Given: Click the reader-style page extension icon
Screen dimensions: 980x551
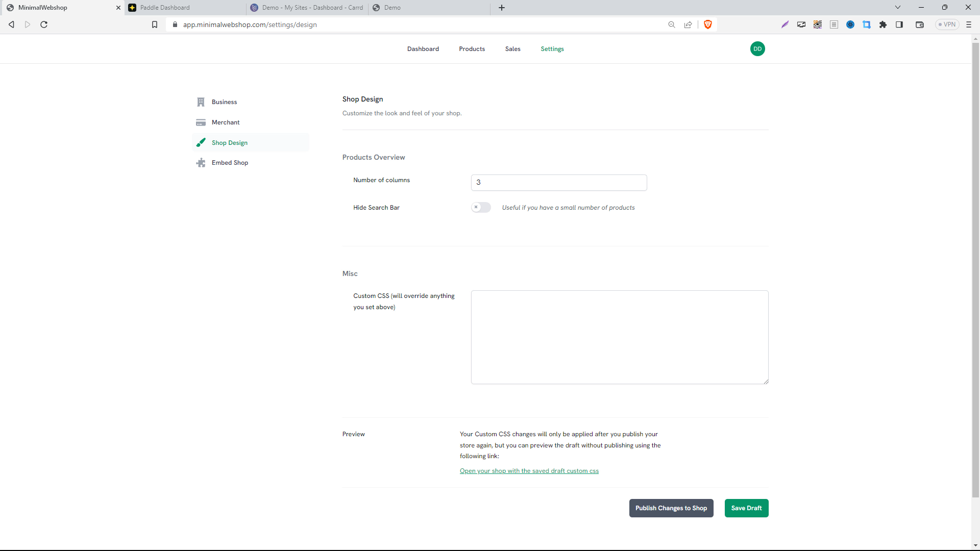Looking at the screenshot, I should (x=834, y=24).
